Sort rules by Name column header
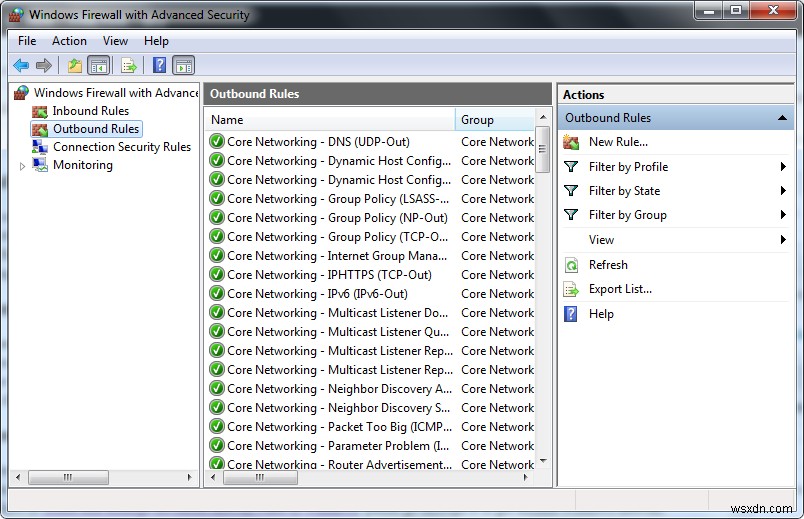The width and height of the screenshot is (804, 519). coord(331,120)
